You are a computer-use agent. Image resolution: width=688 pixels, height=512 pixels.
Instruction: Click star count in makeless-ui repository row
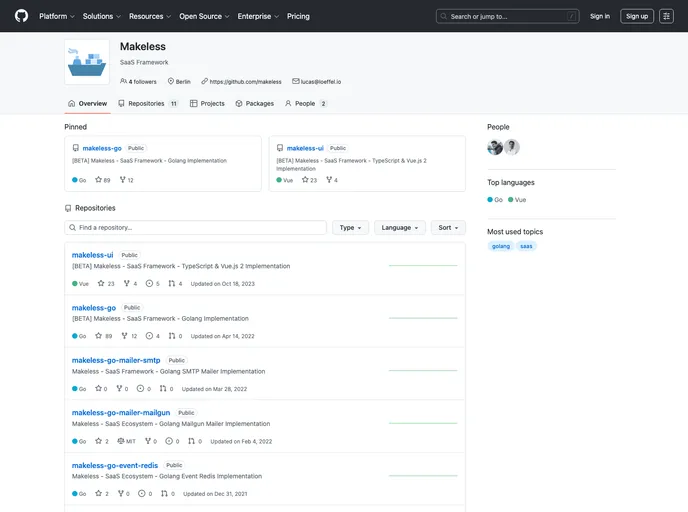[x=111, y=284]
